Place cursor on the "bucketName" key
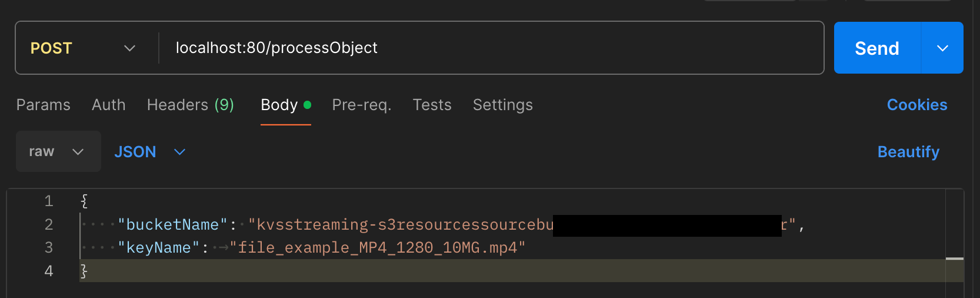 pyautogui.click(x=172, y=224)
